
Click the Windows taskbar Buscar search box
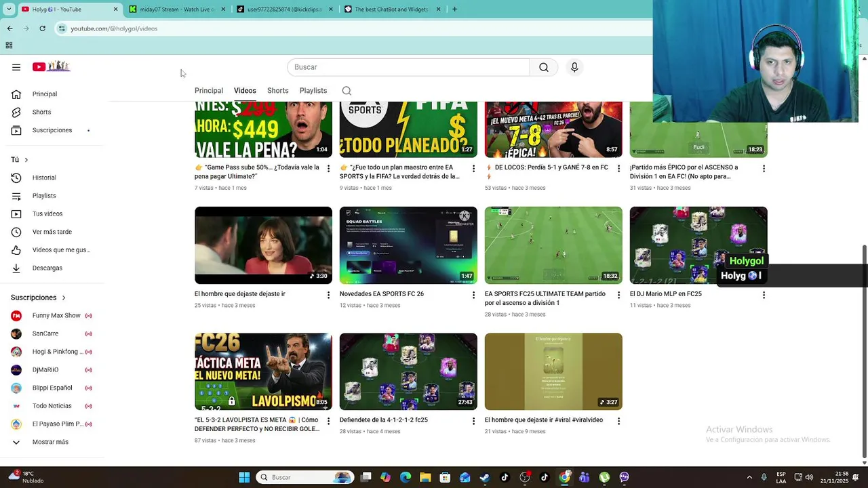(x=306, y=477)
